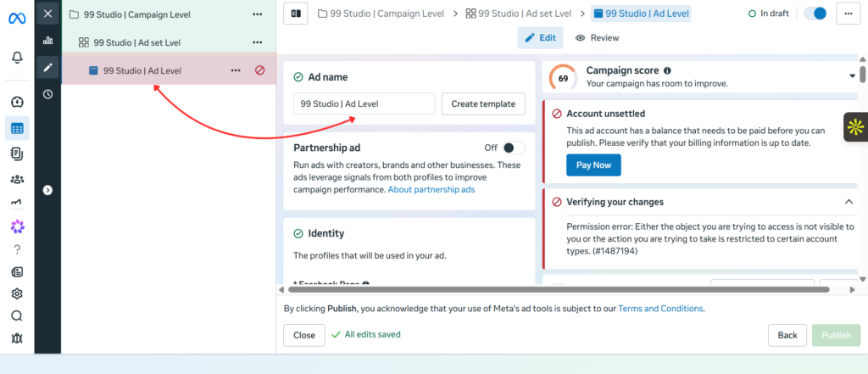Toggle the side panel layout icon
The height and width of the screenshot is (374, 868).
296,14
